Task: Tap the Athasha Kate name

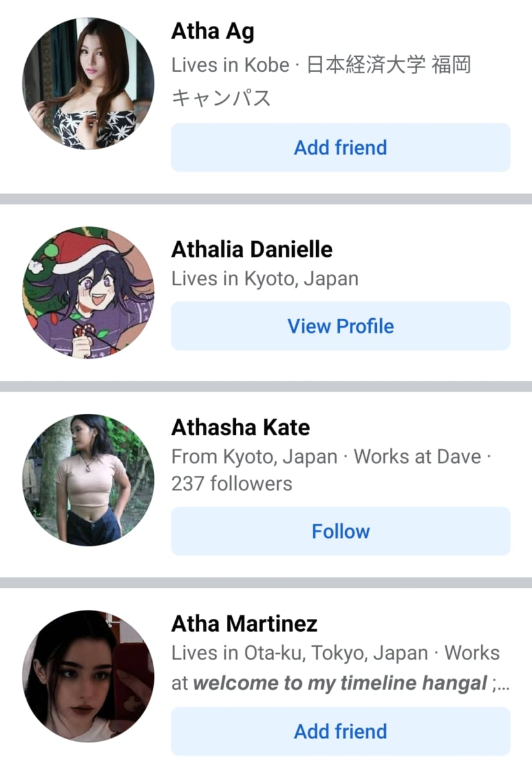Action: pyautogui.click(x=240, y=427)
